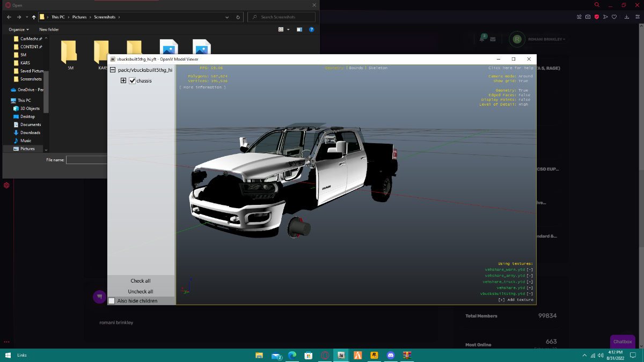Collapse the pack/vbucksbuilt5thg_hi root node

coord(113,70)
